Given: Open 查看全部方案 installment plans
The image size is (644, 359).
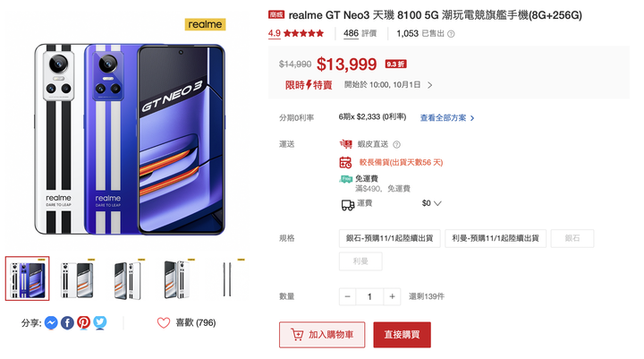Looking at the screenshot, I should 447,118.
